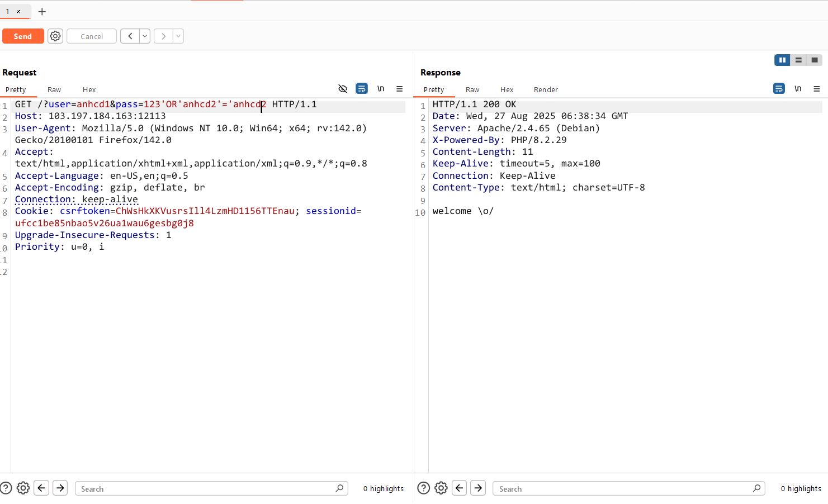Switch to side-by-side layout view
This screenshot has height=504, width=828.
click(782, 60)
